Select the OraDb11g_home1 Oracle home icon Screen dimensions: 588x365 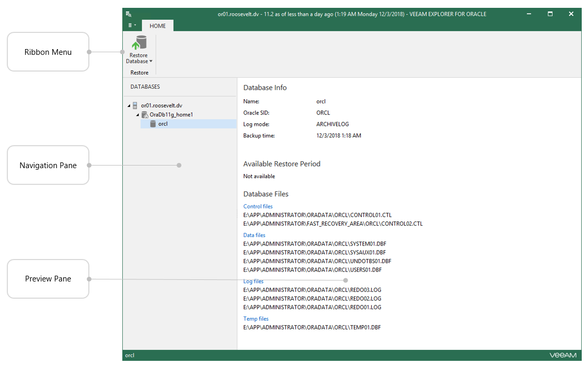click(x=145, y=115)
